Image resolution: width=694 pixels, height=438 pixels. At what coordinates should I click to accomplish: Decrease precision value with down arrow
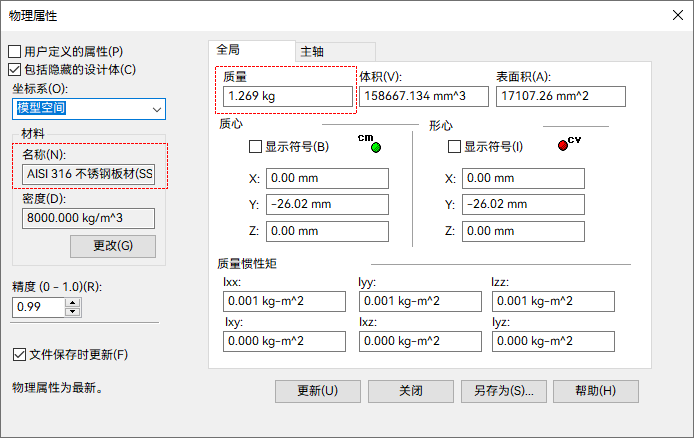[71, 312]
